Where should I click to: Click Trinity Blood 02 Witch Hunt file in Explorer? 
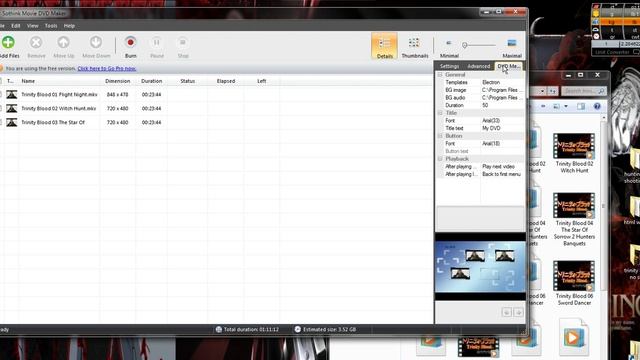point(574,153)
